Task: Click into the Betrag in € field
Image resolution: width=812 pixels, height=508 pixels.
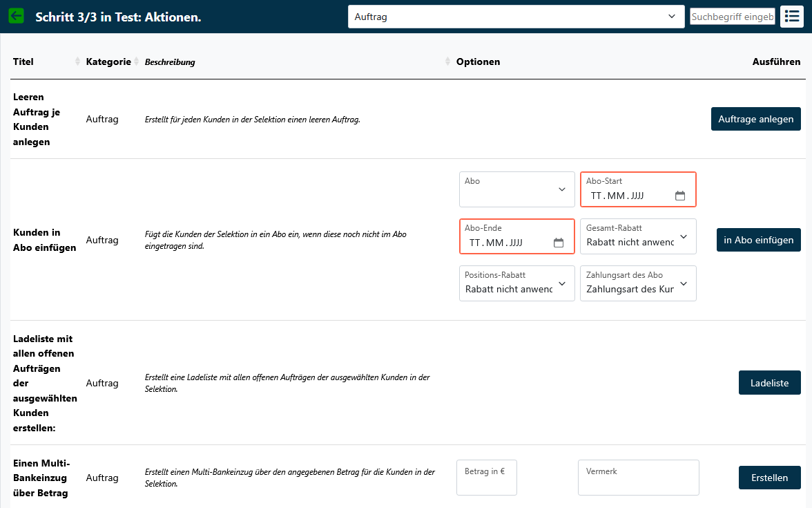Action: click(486, 478)
